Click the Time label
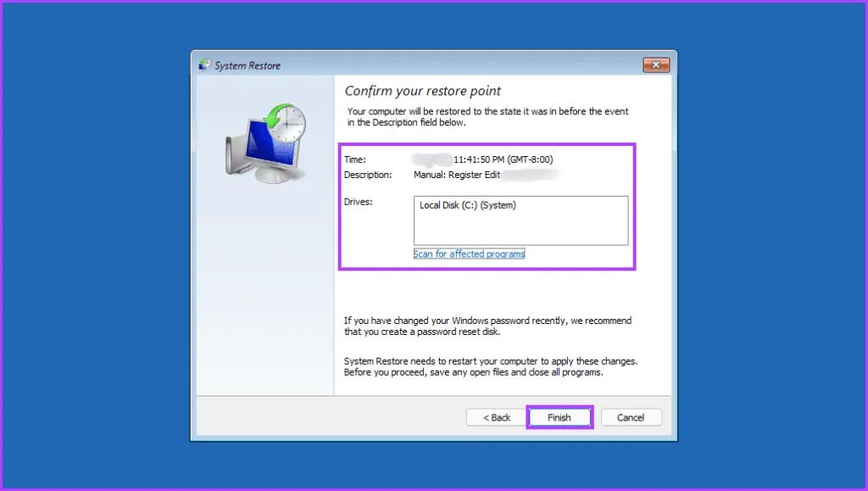 [354, 159]
